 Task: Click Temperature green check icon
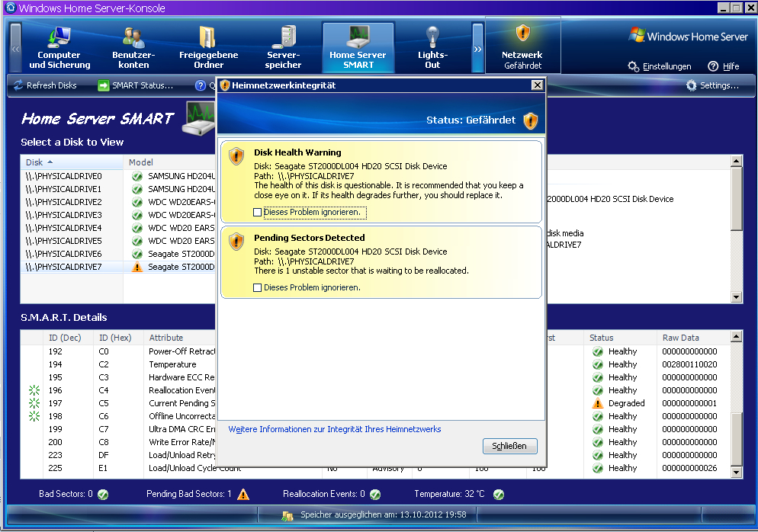tap(499, 495)
